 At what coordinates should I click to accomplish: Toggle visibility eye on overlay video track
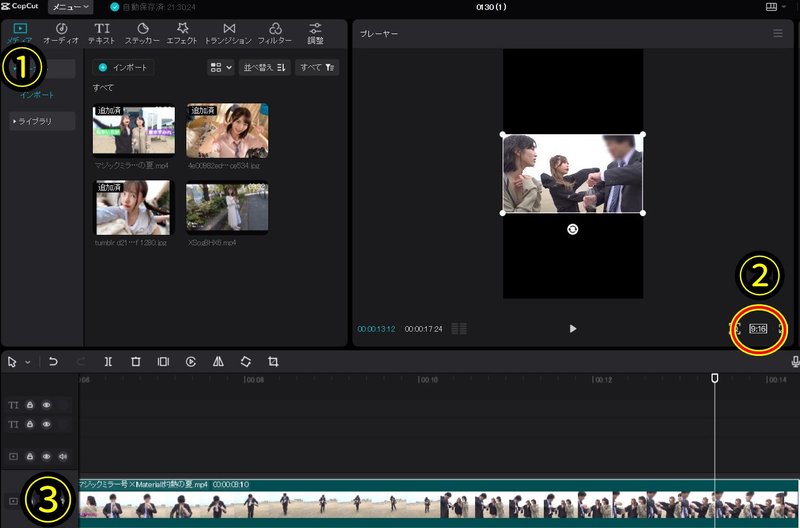tap(46, 457)
